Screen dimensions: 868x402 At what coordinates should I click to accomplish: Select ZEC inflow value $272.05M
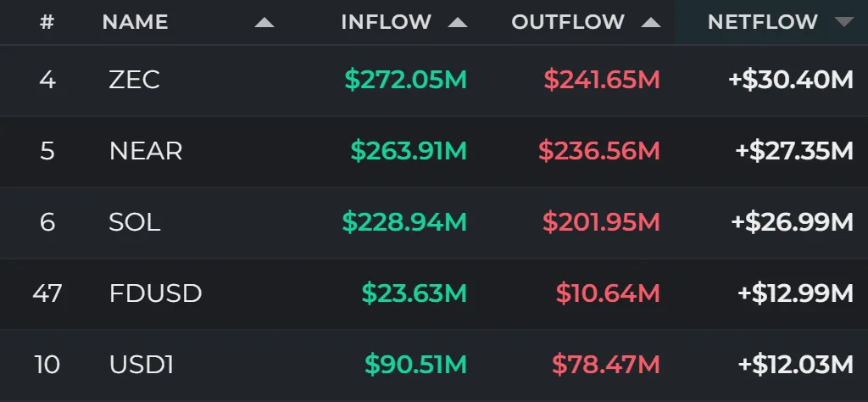coord(406,81)
